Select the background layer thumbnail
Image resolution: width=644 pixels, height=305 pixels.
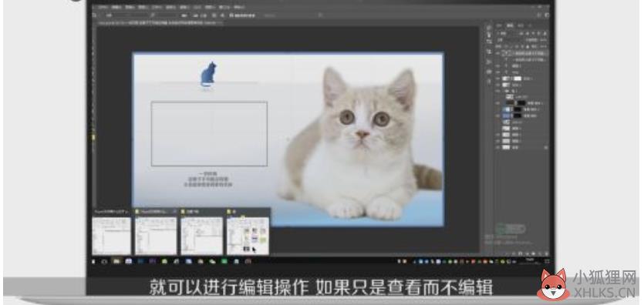point(507,147)
